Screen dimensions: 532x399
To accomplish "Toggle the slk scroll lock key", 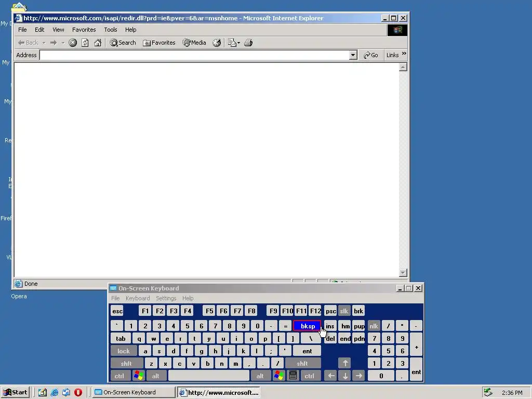I will [x=344, y=311].
